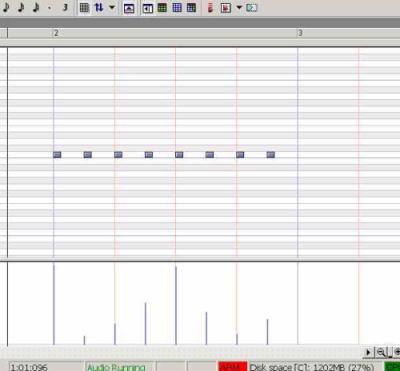The image size is (400, 371).
Task: Select the sixteenth note duration icon
Action: pos(21,7)
